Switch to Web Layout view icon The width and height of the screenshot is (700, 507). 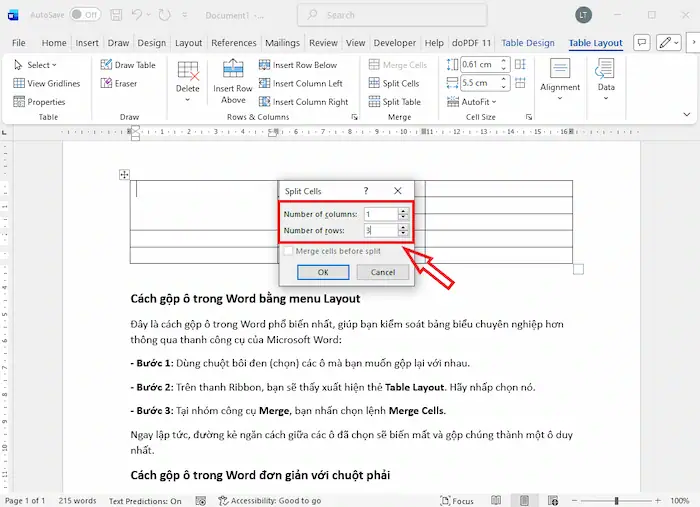(553, 501)
